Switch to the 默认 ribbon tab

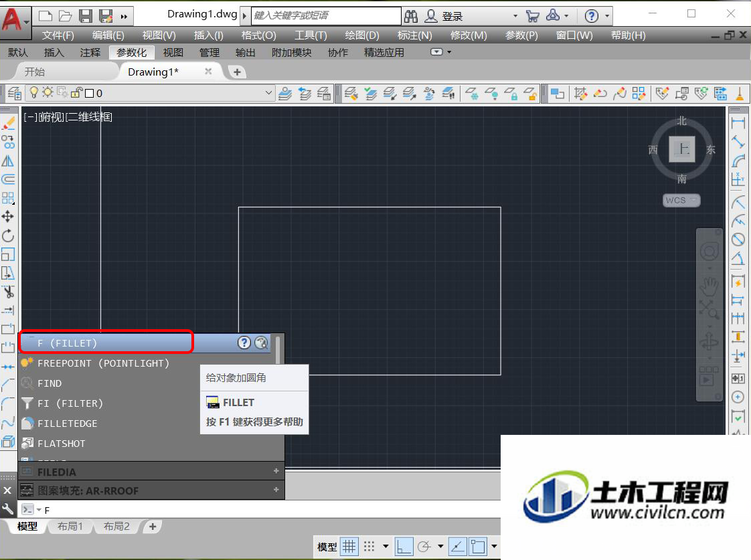click(17, 53)
